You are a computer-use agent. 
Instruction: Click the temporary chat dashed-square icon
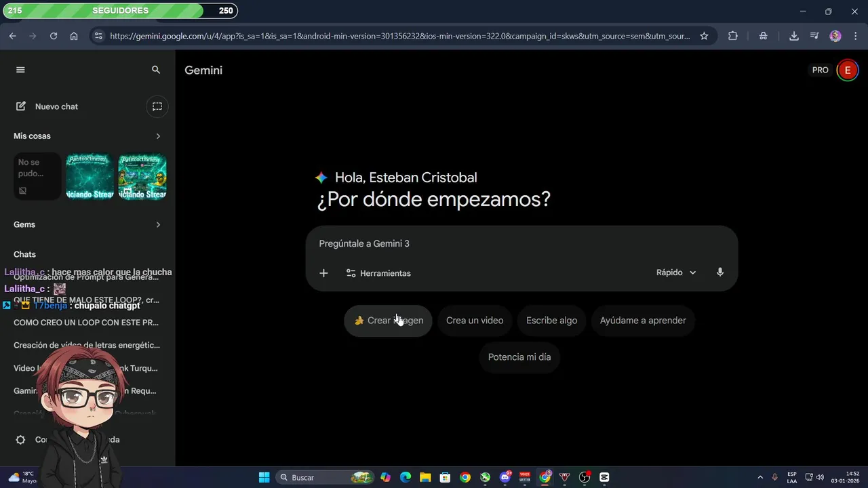pyautogui.click(x=157, y=106)
